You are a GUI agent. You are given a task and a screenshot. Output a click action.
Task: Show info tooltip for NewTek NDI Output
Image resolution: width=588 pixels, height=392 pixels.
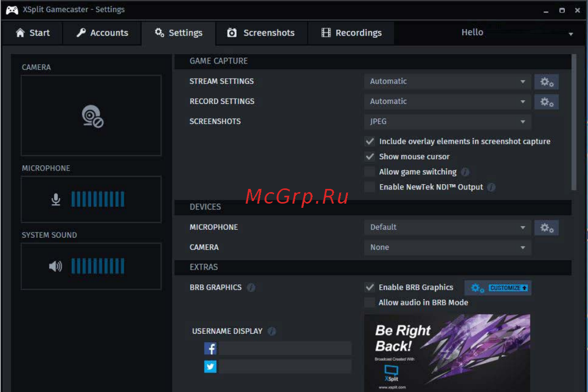pyautogui.click(x=491, y=187)
